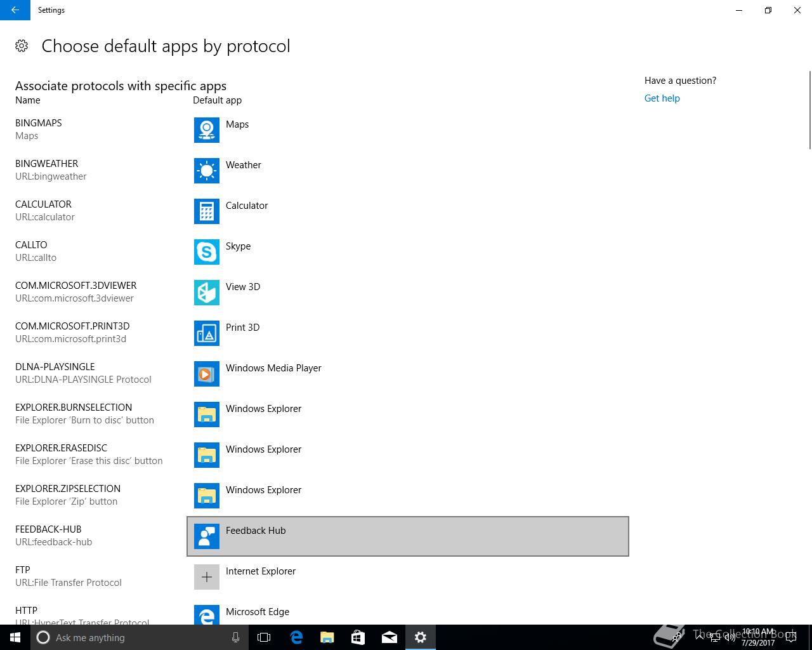Screen dimensions: 812x650
Task: Click the vertical scrollbar thumb
Action: tap(809, 110)
